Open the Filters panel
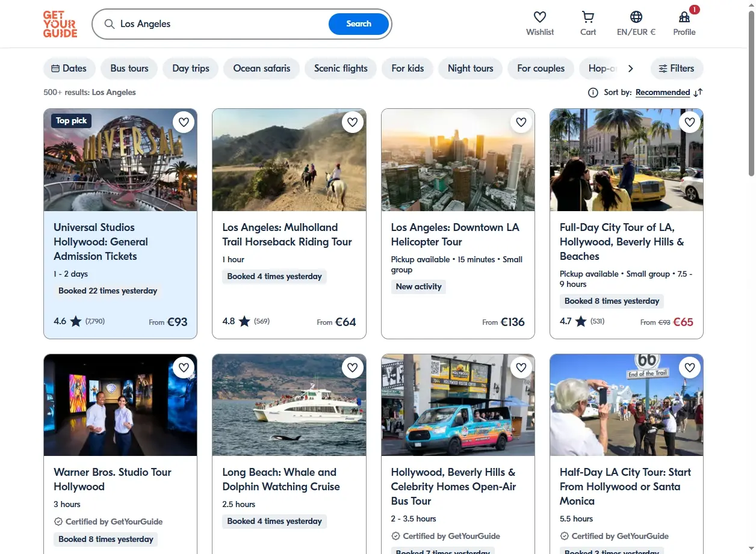756x554 pixels. coord(677,69)
